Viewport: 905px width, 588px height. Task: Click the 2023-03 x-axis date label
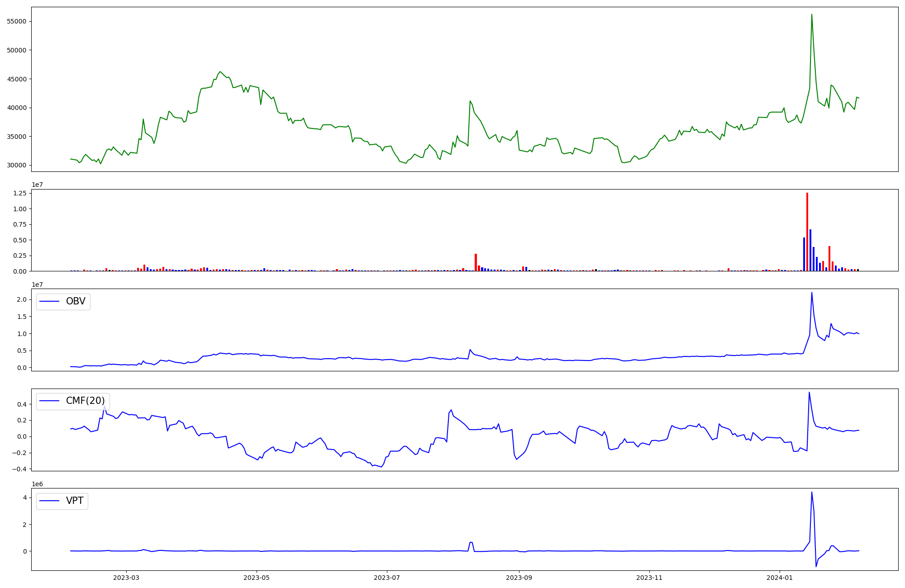pos(126,577)
